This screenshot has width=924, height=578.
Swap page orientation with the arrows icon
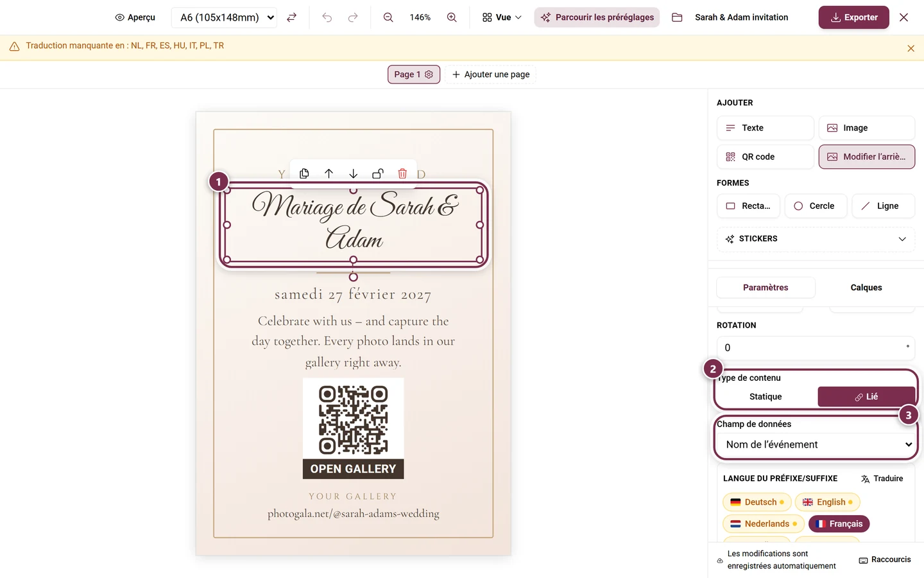click(291, 17)
